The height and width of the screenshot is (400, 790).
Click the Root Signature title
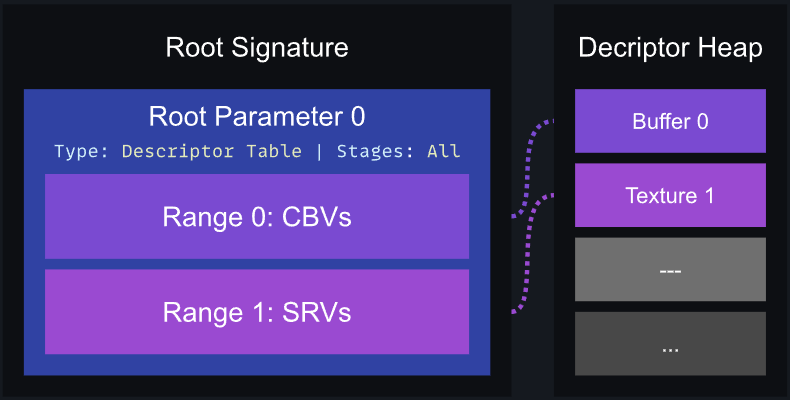(257, 48)
